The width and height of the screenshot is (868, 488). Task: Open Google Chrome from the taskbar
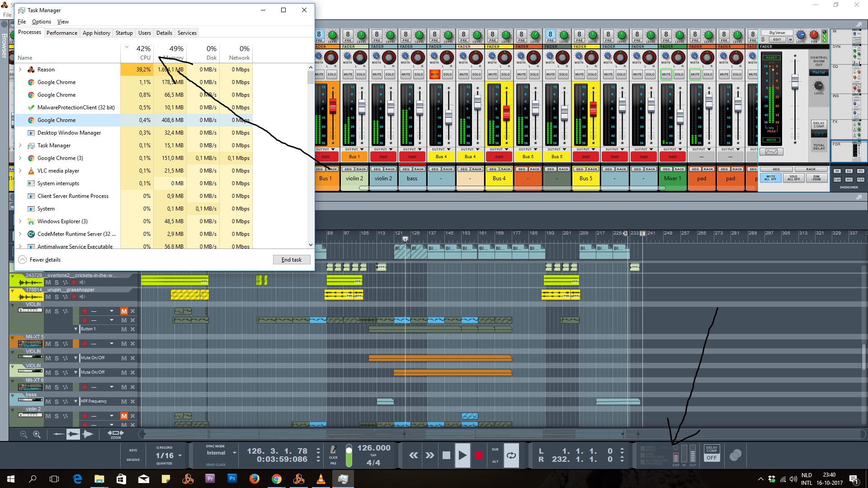(276, 479)
